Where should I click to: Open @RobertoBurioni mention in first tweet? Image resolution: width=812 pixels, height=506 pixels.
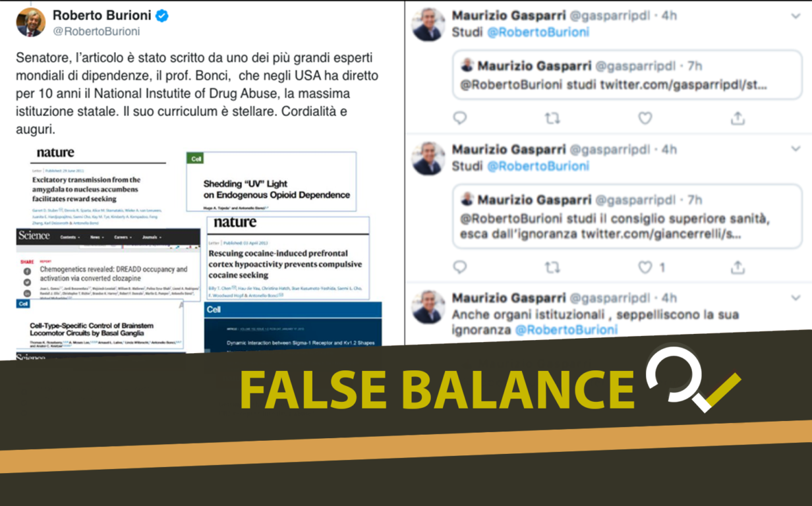pyautogui.click(x=538, y=32)
